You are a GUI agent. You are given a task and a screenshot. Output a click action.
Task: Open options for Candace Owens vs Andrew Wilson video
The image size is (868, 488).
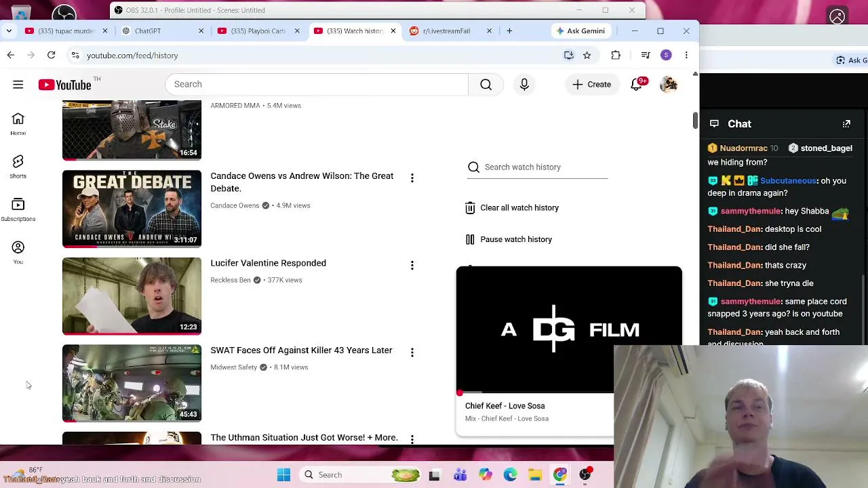pyautogui.click(x=412, y=178)
